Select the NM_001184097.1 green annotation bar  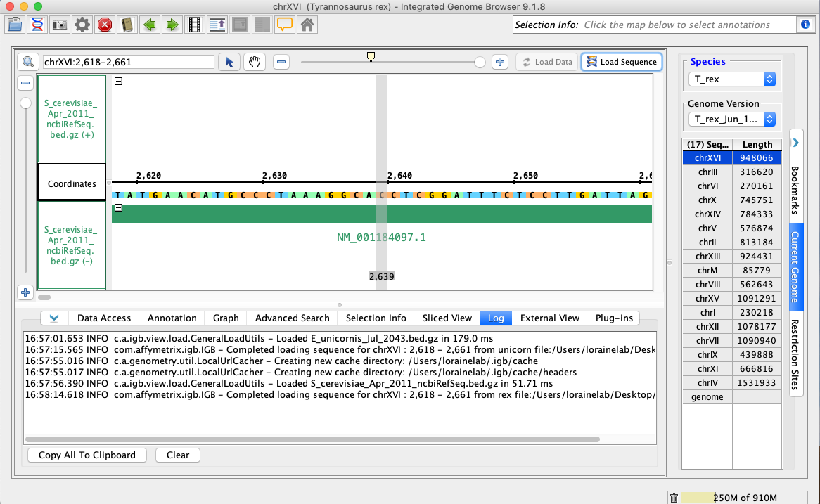(x=382, y=213)
